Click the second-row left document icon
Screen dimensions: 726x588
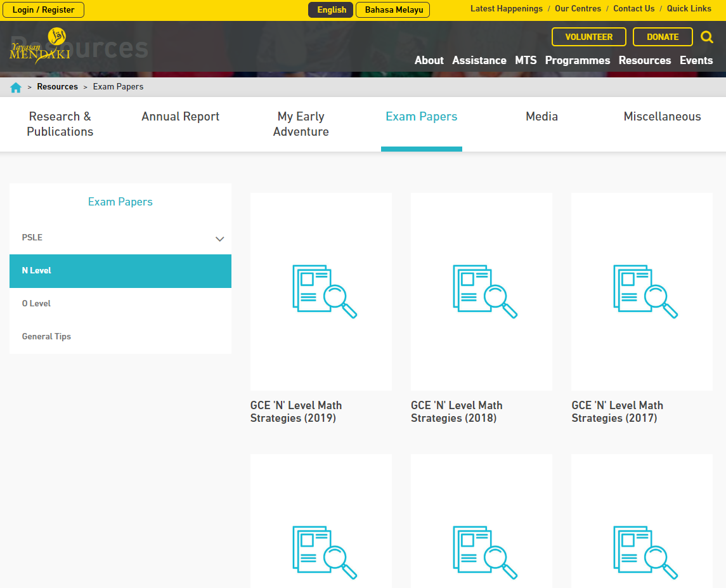pos(324,552)
